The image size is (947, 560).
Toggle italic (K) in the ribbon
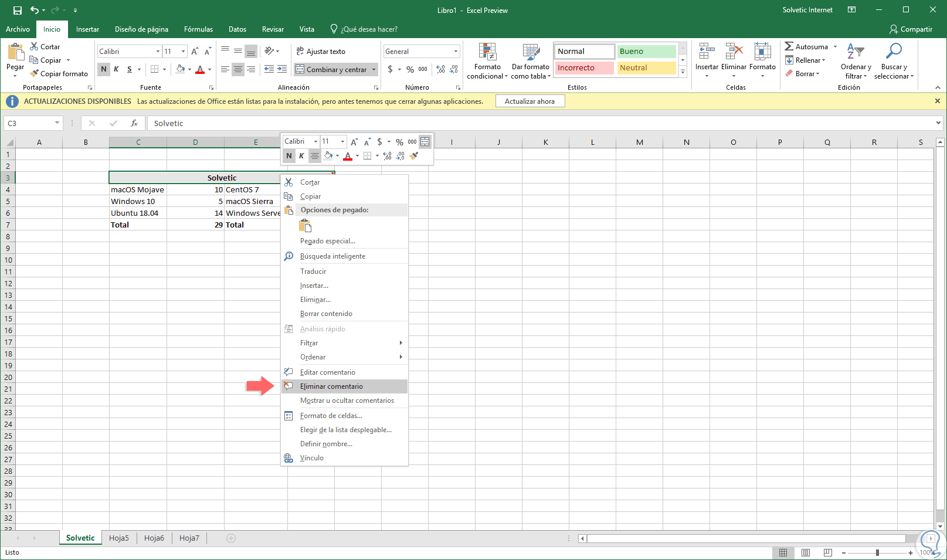coord(116,69)
